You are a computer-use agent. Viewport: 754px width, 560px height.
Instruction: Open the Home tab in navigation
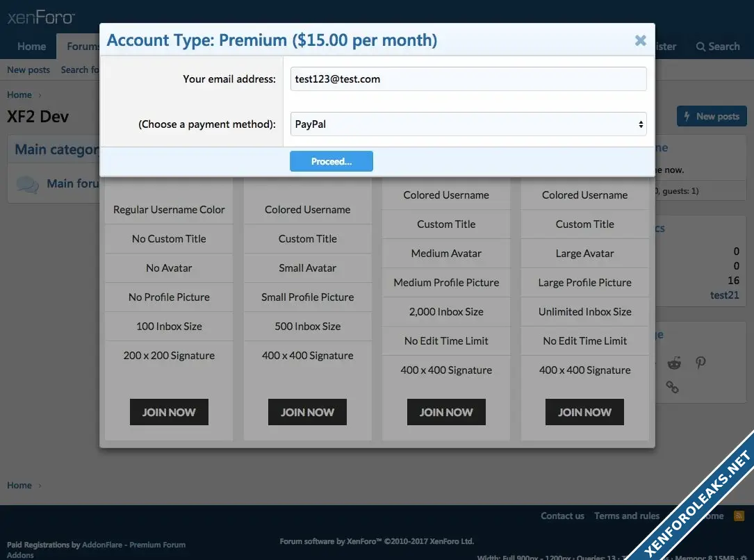click(31, 47)
